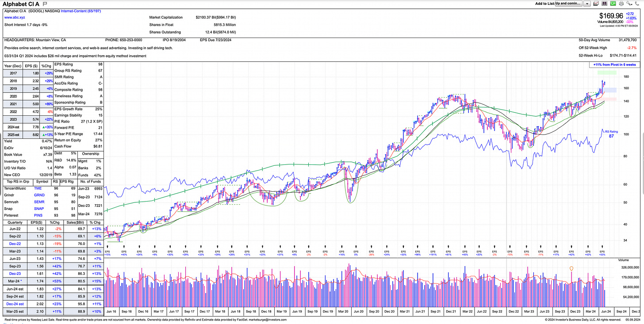Click the EPS Due 7/23/2024 text

pyautogui.click(x=216, y=40)
